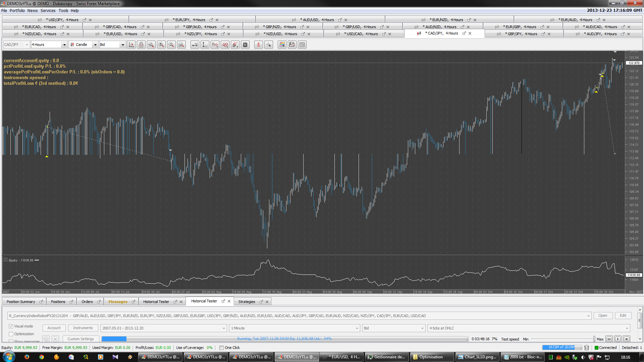Click the red info icon in toolbar
Viewport: 644px width, 362px height.
(x=259, y=45)
